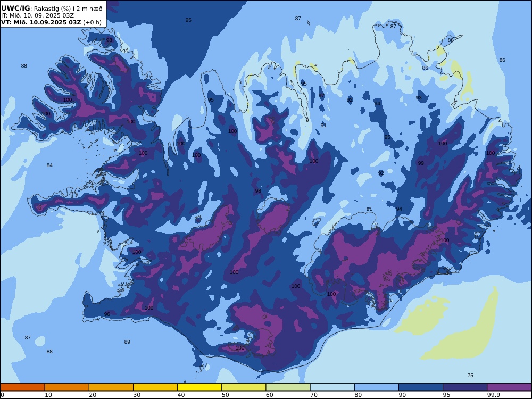532x399 pixels.
Task: Click the '93' humidity value in the northeast
Action: tap(419, 98)
